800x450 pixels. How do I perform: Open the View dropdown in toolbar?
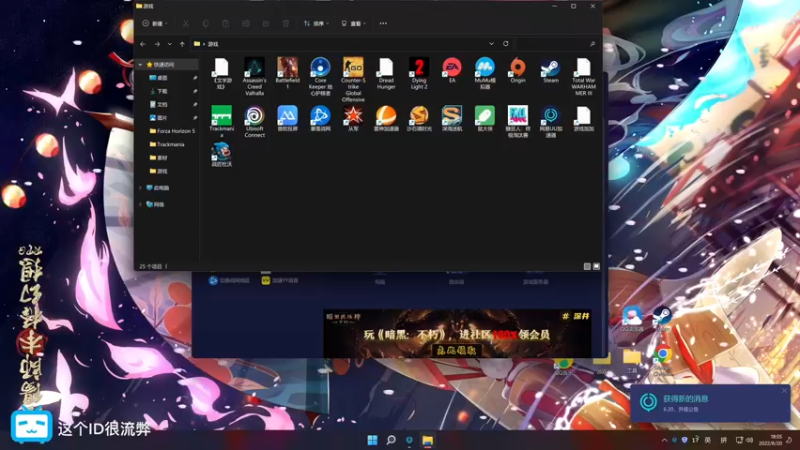pos(354,23)
